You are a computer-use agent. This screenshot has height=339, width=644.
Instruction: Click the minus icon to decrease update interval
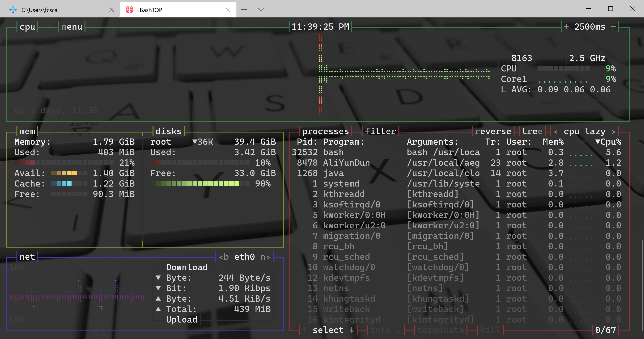[613, 27]
